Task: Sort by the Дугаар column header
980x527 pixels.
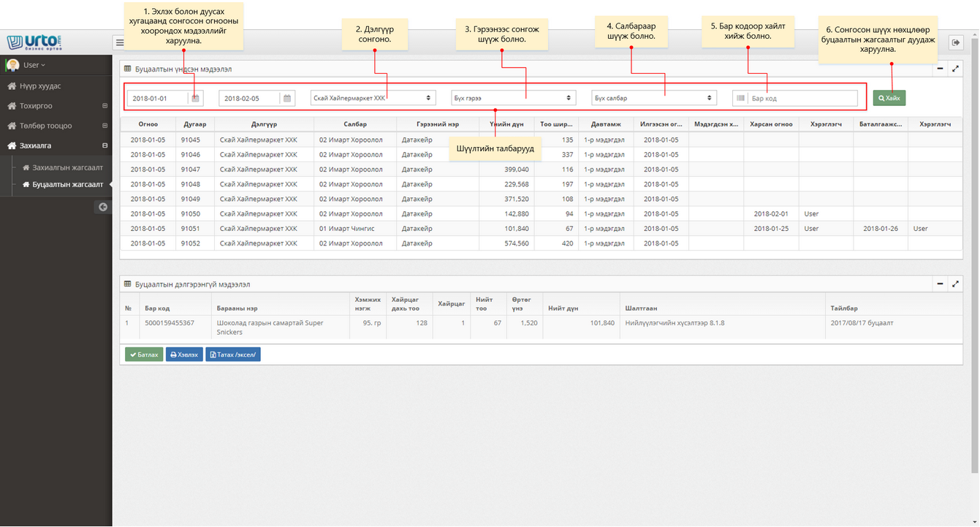Action: pyautogui.click(x=195, y=124)
